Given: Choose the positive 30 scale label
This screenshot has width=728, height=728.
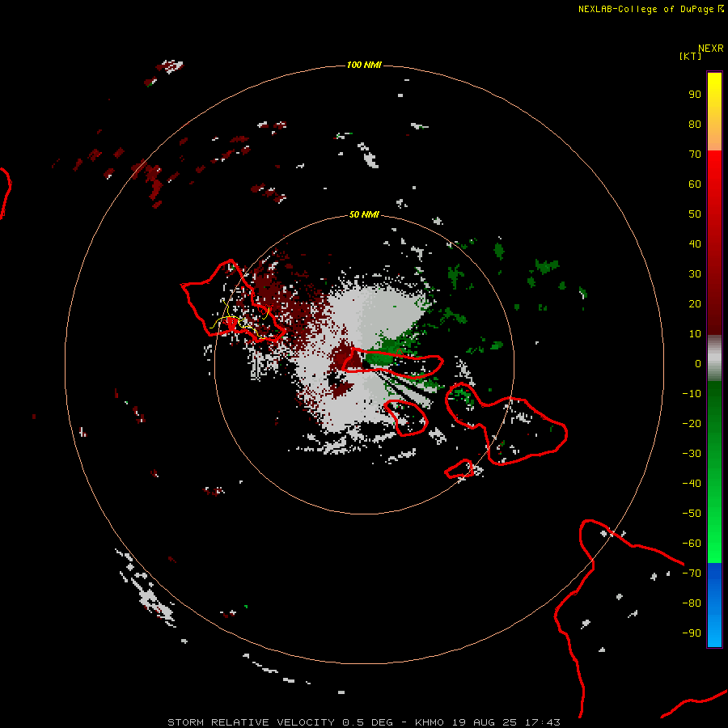Looking at the screenshot, I should point(695,274).
